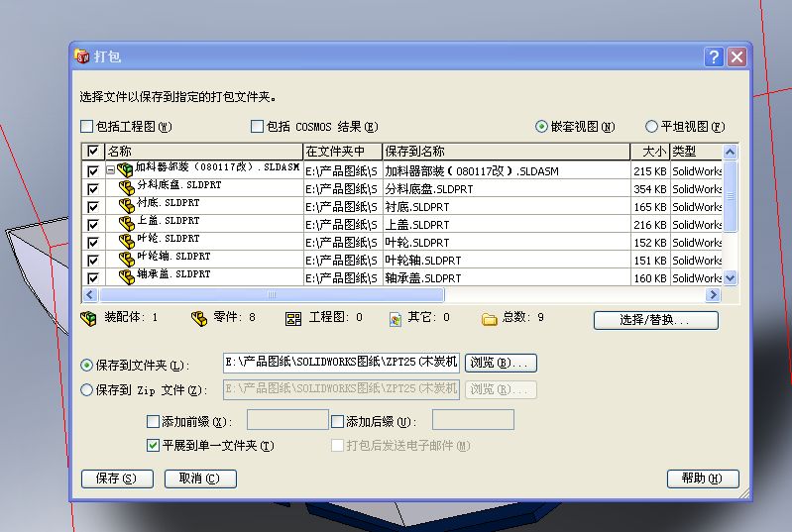Click the vertical scrollbar thumb
This screenshot has width=792, height=532.
730,196
